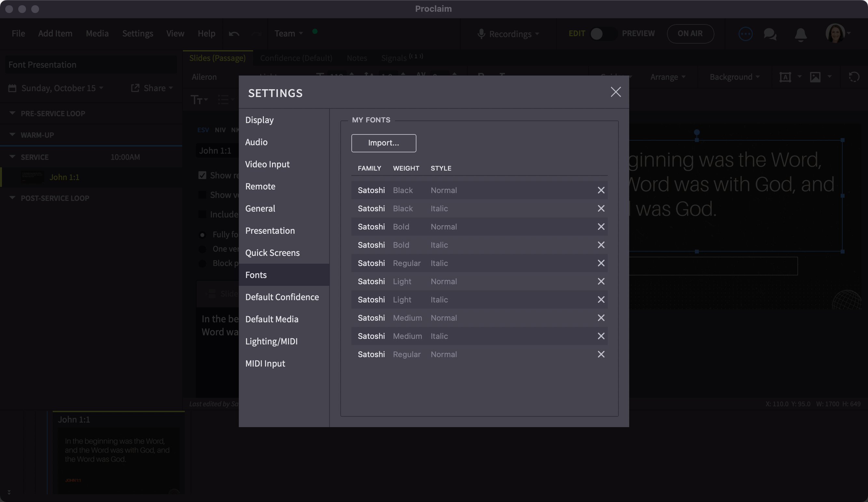Screen dimensions: 868x502
Task: Remove Satoshi Black Normal font
Action: [601, 190]
